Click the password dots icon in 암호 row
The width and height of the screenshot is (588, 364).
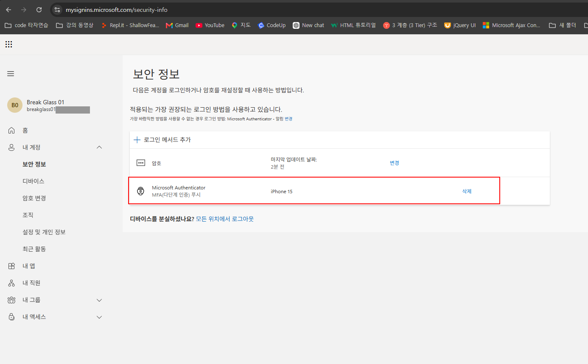pyautogui.click(x=141, y=163)
